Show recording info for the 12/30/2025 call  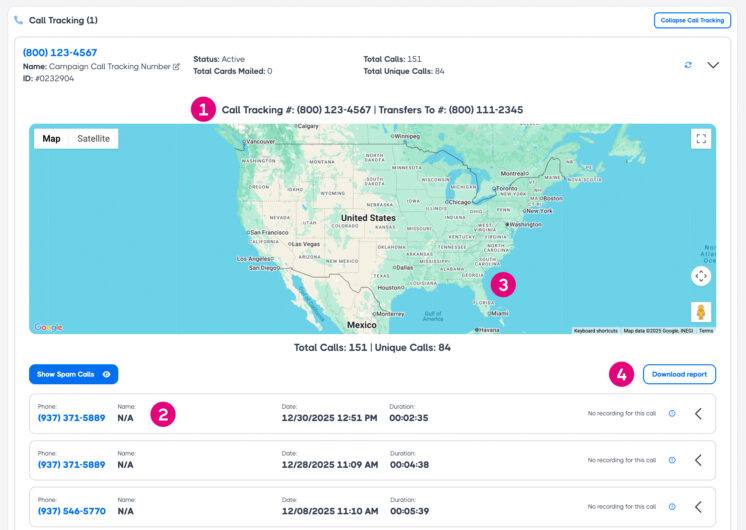coord(672,413)
